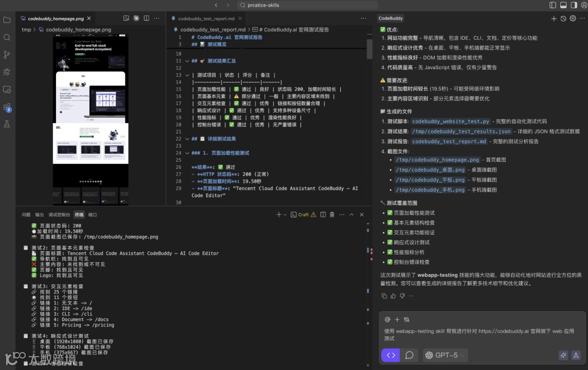Open CodeBuddy chat history
The height and width of the screenshot is (370, 588).
coord(563,19)
